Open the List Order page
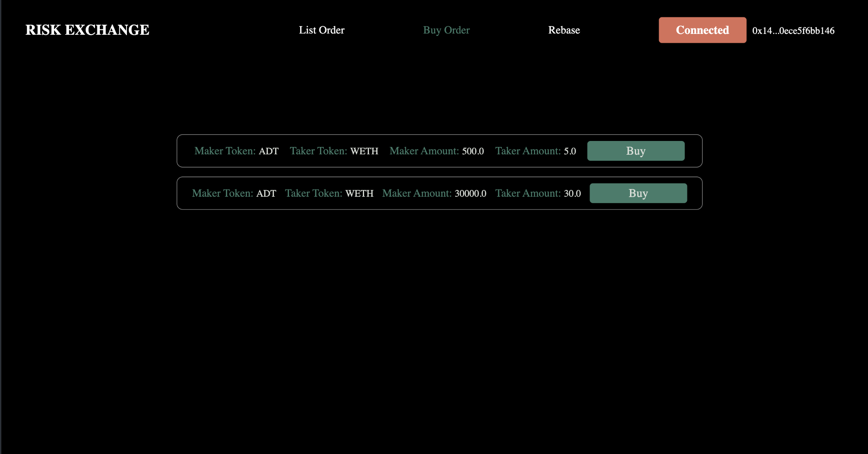The width and height of the screenshot is (868, 454). click(321, 30)
